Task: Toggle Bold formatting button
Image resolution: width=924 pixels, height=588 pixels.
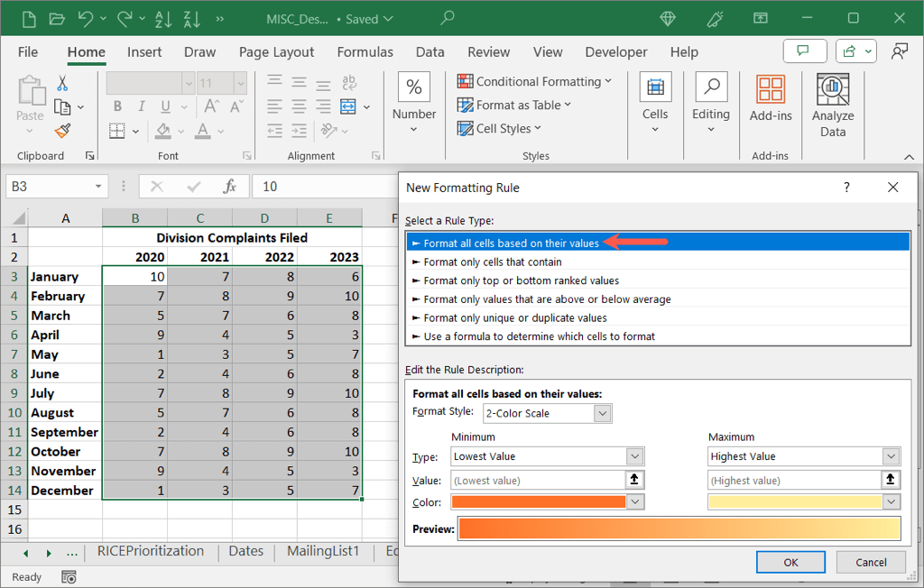Action: tap(117, 106)
